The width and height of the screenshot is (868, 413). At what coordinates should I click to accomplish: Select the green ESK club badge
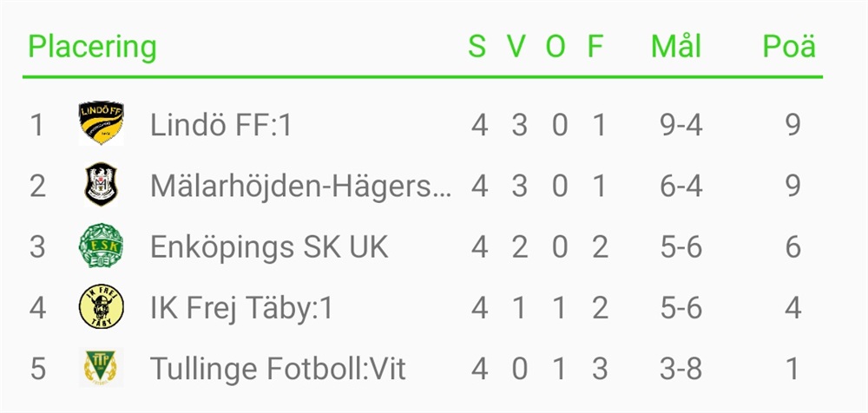click(101, 246)
